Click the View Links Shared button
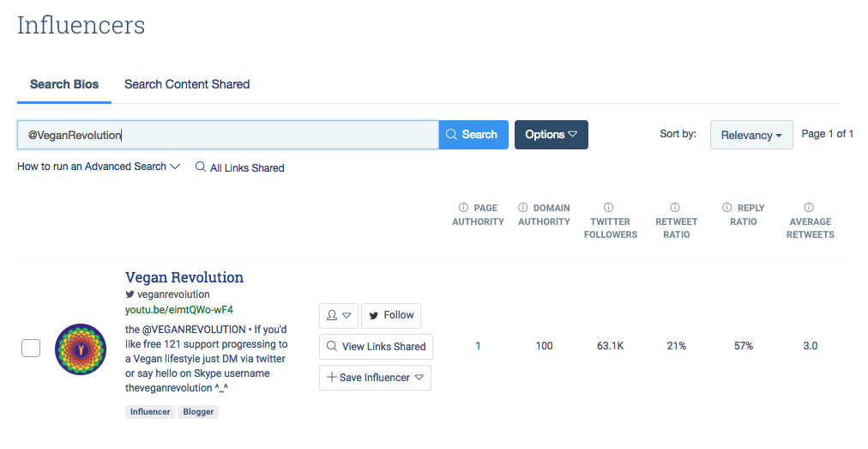868x449 pixels. (x=376, y=347)
